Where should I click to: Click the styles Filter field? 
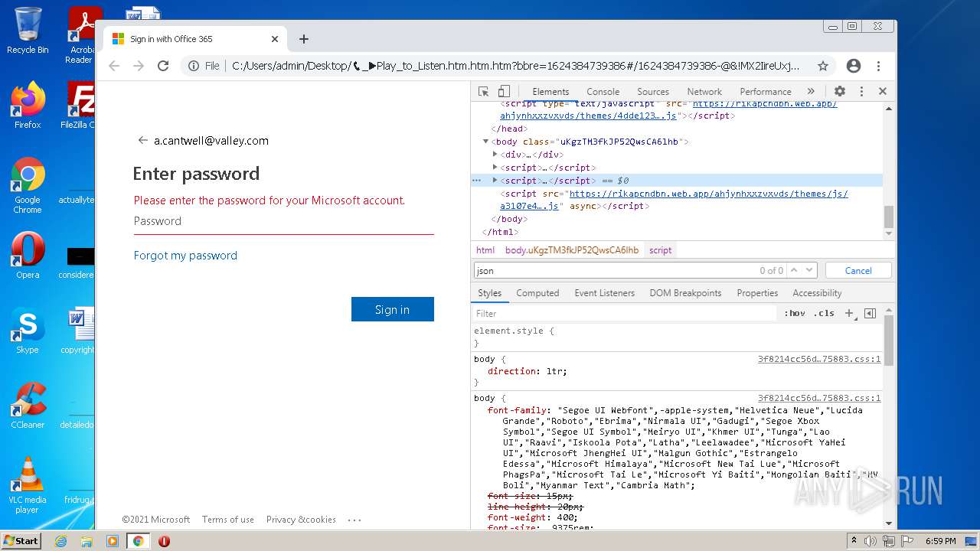pyautogui.click(x=624, y=313)
